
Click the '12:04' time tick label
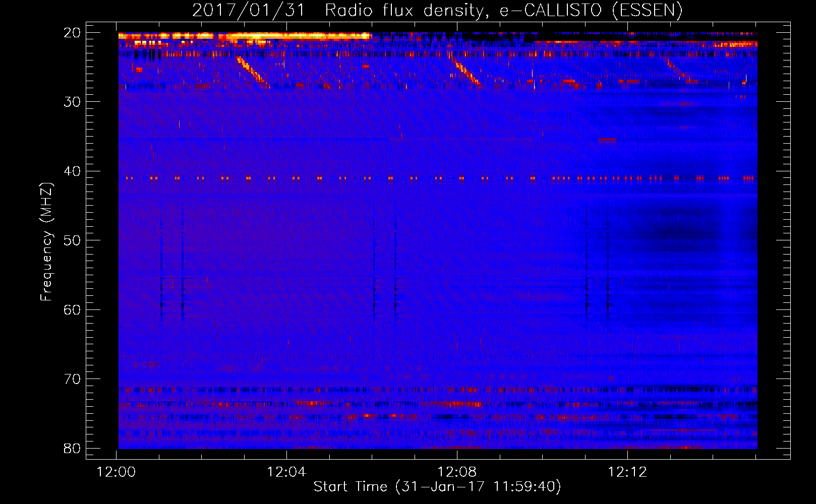point(287,472)
